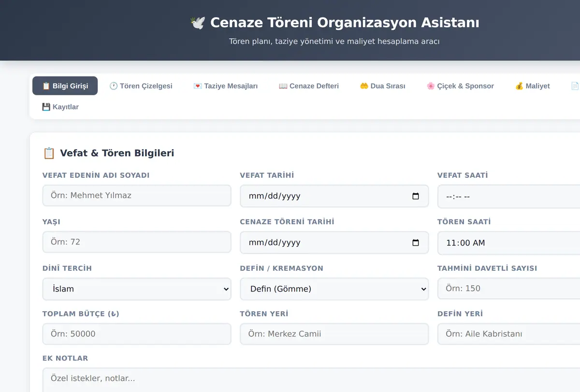Open the Kayıtlar tab
Screen dimensions: 580x392
coord(60,107)
